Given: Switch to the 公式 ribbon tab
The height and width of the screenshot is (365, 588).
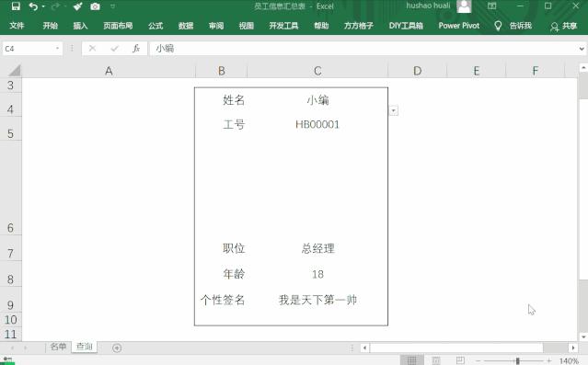Looking at the screenshot, I should 156,26.
